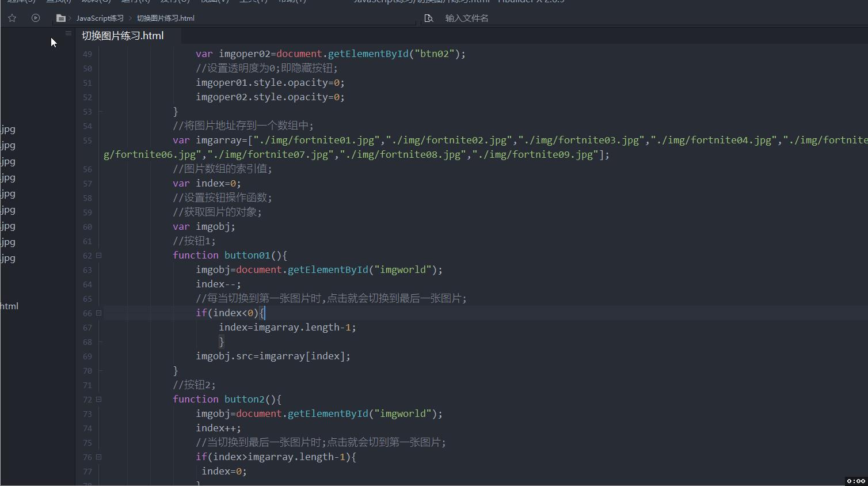The width and height of the screenshot is (868, 486).
Task: Click if(index>imgarray.length-1) on line 76
Action: coord(276,457)
